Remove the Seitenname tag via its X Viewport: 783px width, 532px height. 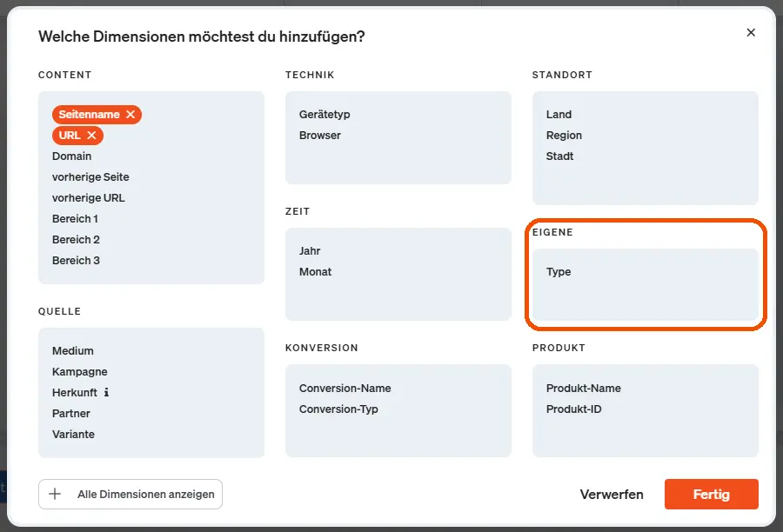130,115
